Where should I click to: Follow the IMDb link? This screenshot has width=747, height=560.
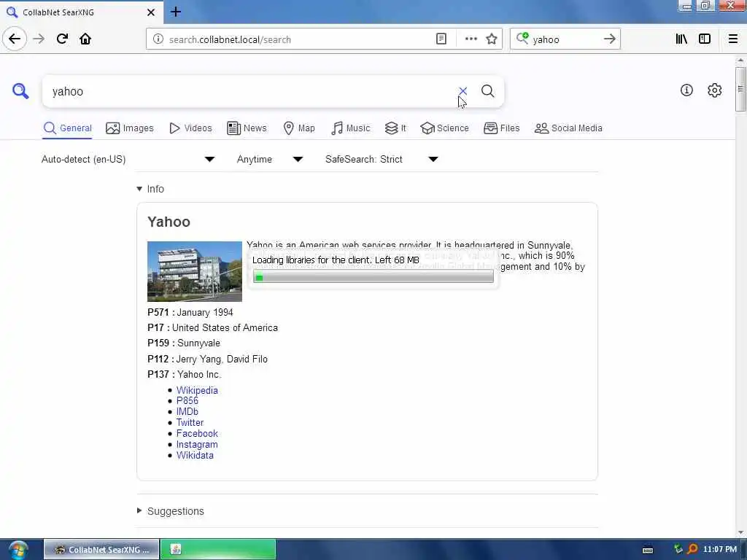(187, 411)
